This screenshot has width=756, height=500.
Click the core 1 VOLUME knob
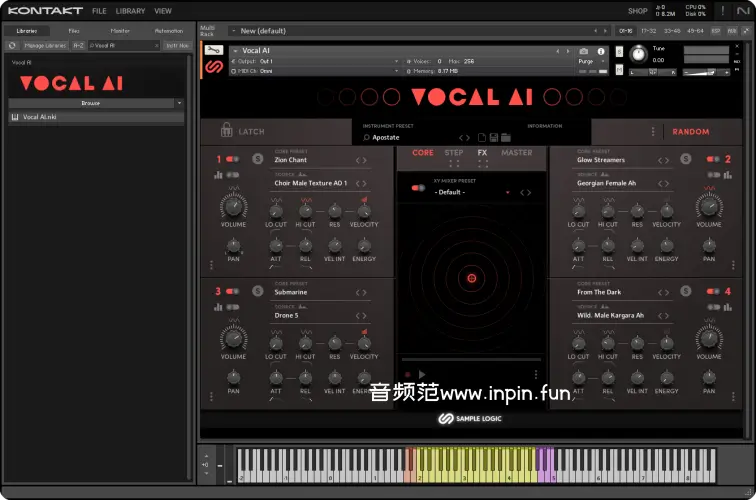[233, 206]
